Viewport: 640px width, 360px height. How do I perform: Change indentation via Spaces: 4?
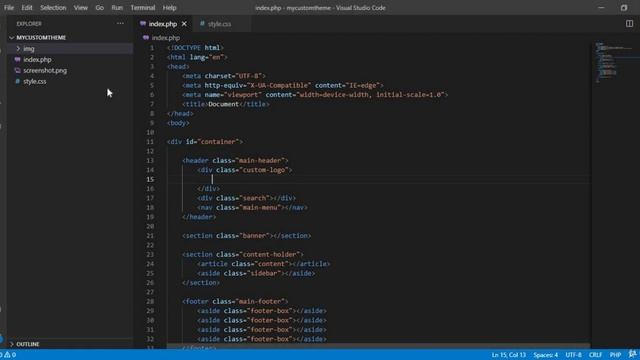[x=545, y=355]
